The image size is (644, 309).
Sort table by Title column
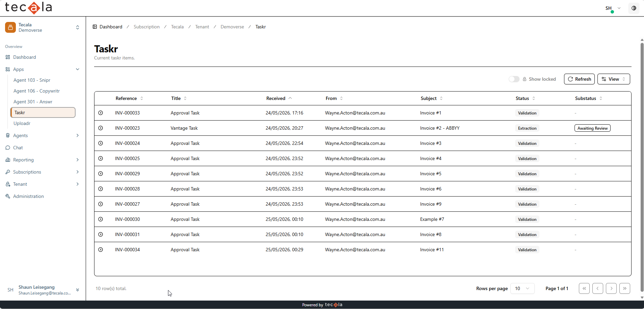[x=179, y=98]
